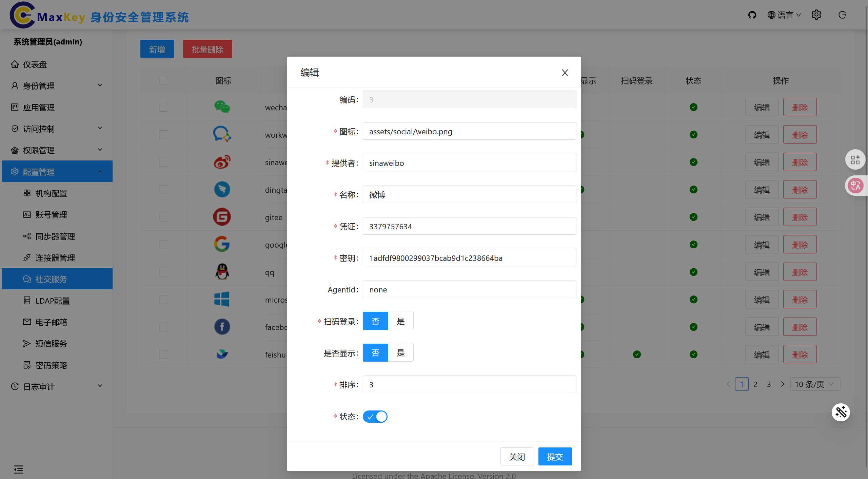The width and height of the screenshot is (868, 479).
Task: Select 是 for 是否显示
Action: [x=401, y=353]
